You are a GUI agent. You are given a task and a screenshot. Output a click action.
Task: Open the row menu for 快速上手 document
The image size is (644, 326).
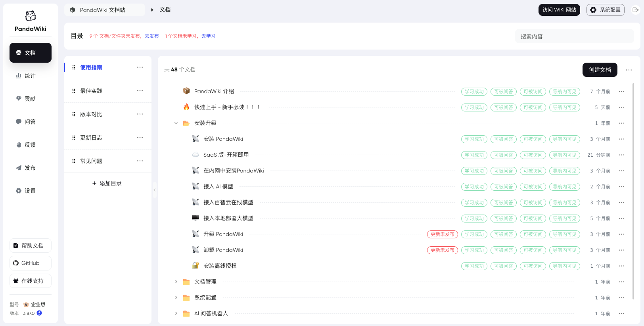[x=621, y=107]
